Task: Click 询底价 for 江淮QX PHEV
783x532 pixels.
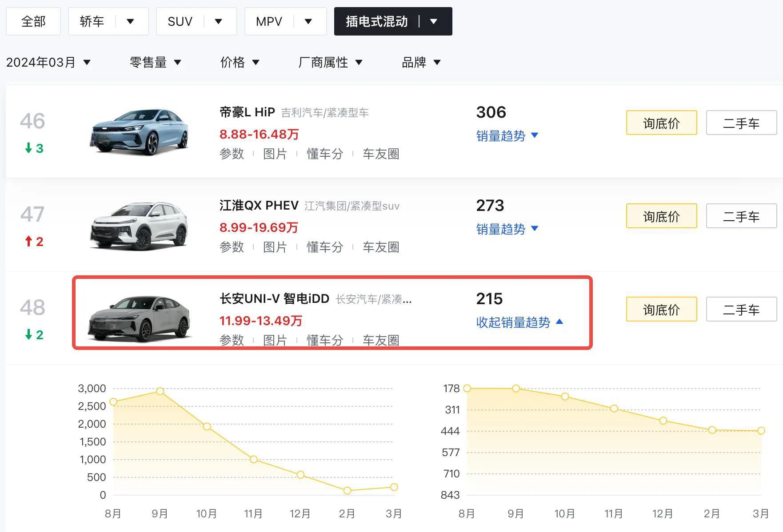Action: pyautogui.click(x=661, y=216)
